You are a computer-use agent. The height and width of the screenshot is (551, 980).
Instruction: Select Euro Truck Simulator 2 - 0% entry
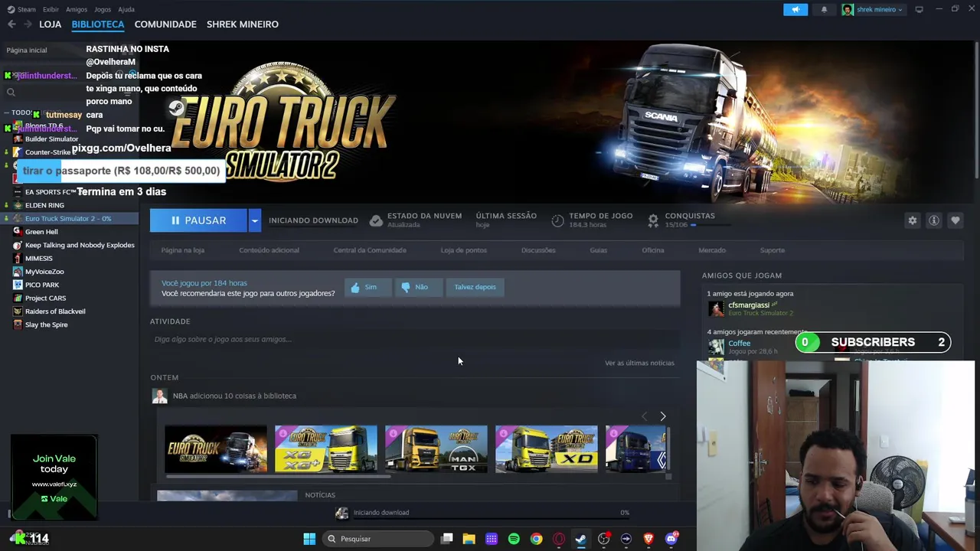tap(69, 219)
